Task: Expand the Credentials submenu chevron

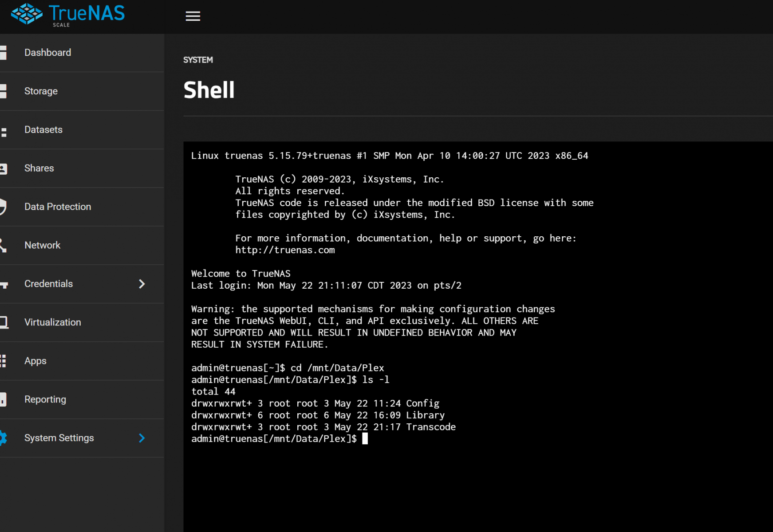Action: (142, 284)
